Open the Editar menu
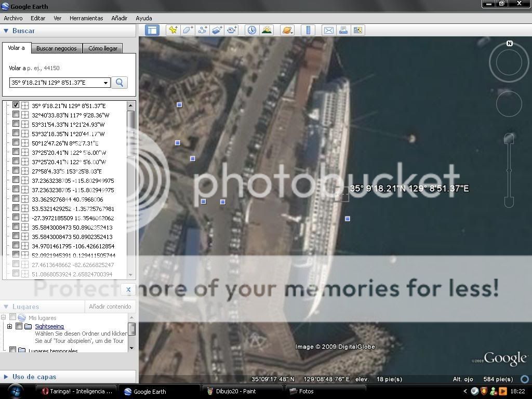This screenshot has height=399, width=532. click(x=37, y=18)
